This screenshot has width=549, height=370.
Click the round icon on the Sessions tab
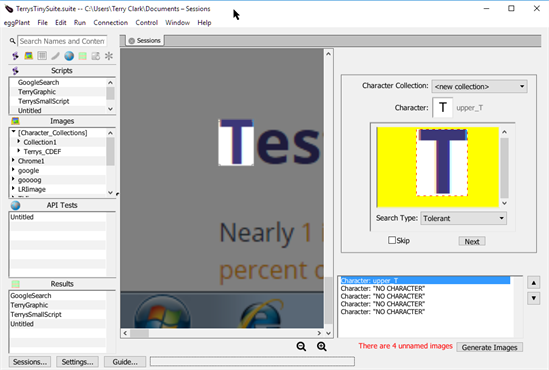tap(132, 41)
